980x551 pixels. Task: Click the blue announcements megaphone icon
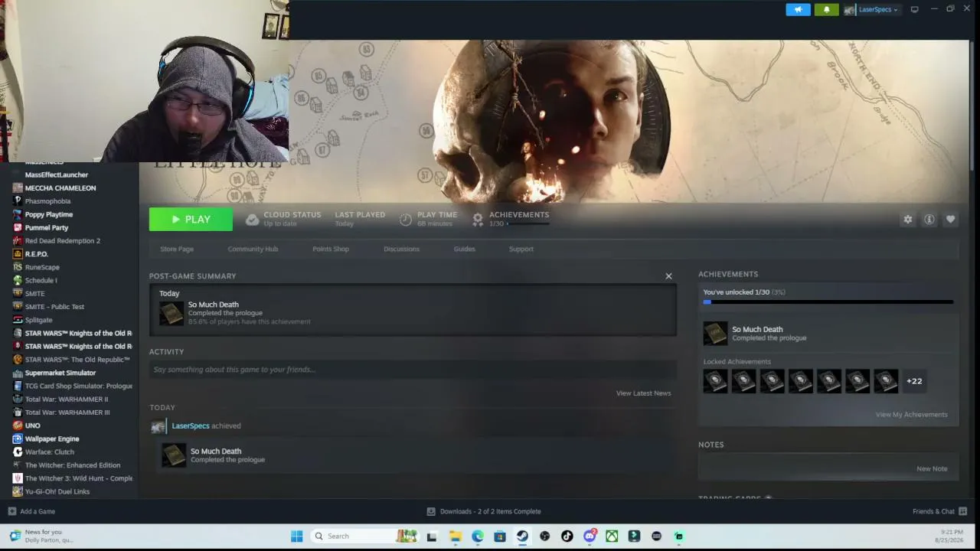[x=798, y=10]
